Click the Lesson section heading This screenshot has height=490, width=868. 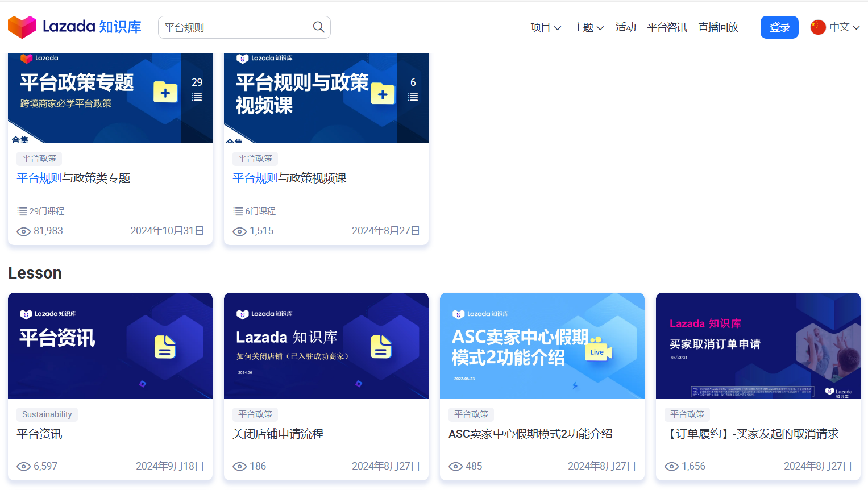(x=35, y=273)
